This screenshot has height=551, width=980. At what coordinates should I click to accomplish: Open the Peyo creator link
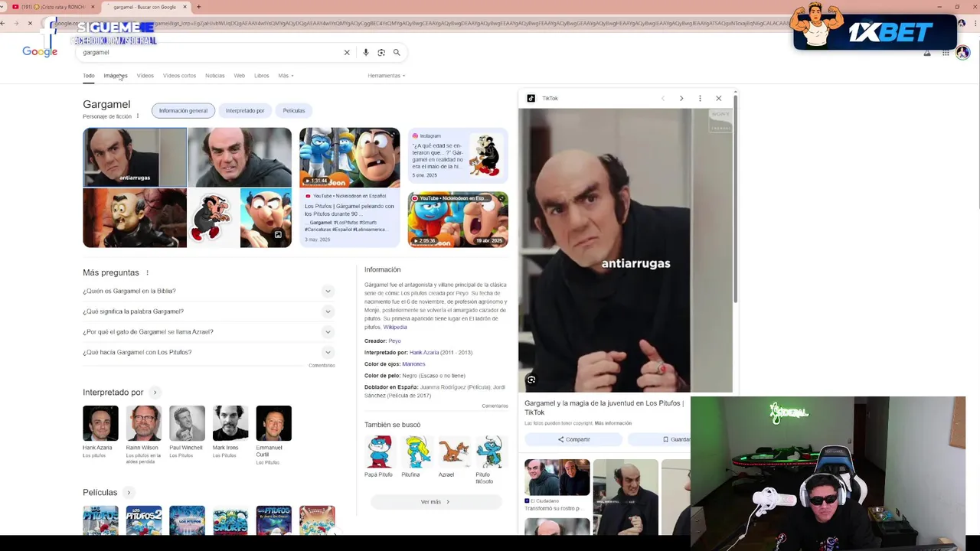point(394,341)
